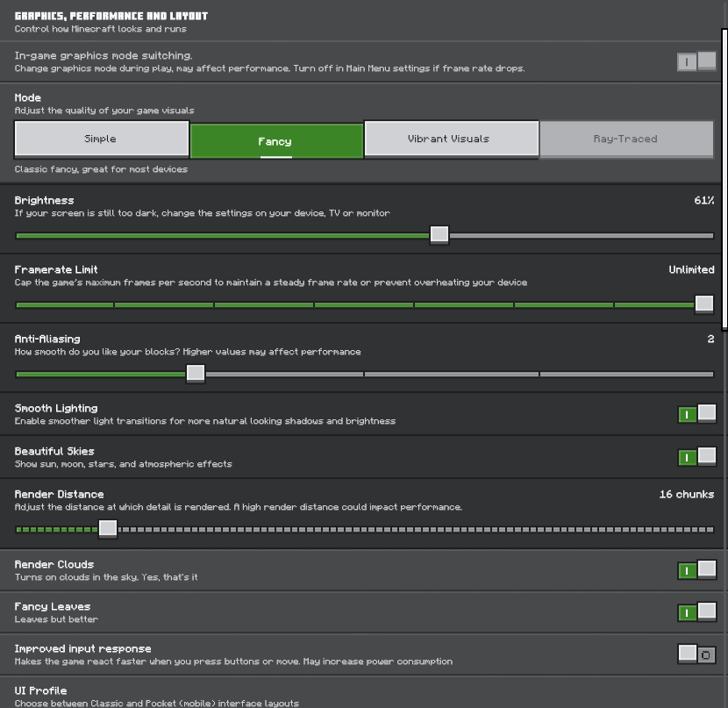Image resolution: width=728 pixels, height=708 pixels.
Task: Click the Render Distance label
Action: click(59, 495)
